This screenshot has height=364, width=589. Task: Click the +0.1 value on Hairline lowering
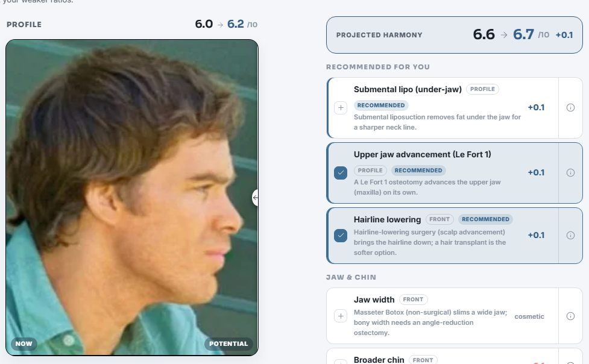pyautogui.click(x=536, y=235)
